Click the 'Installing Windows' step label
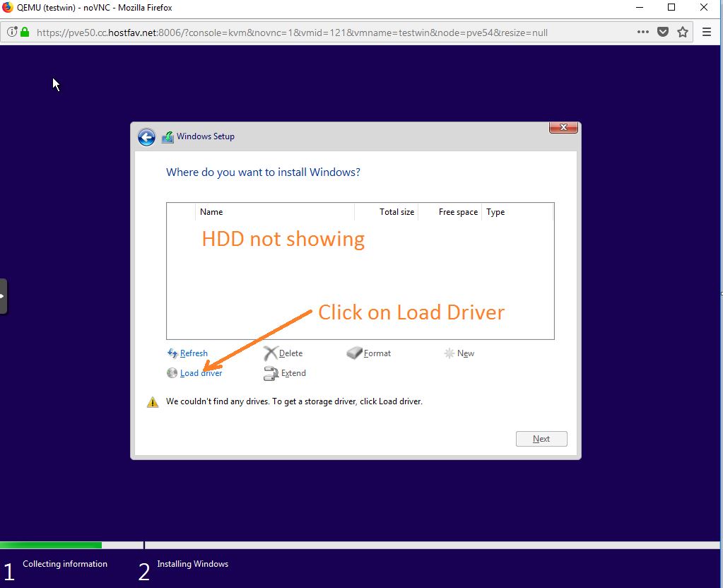 (193, 563)
